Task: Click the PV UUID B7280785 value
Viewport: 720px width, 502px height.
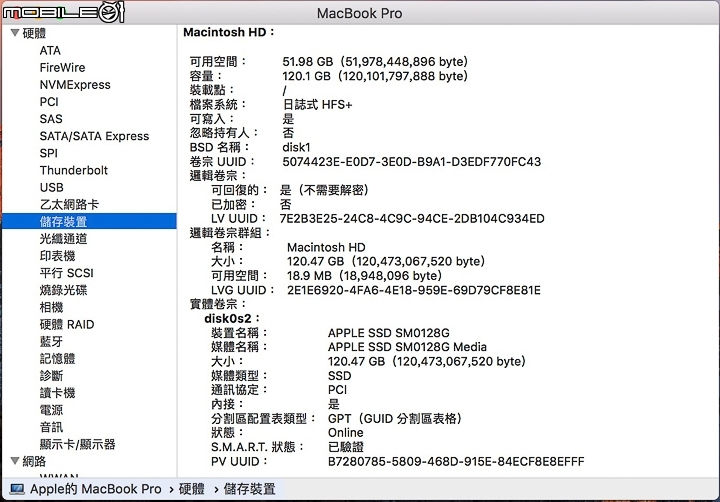Action: point(456,461)
